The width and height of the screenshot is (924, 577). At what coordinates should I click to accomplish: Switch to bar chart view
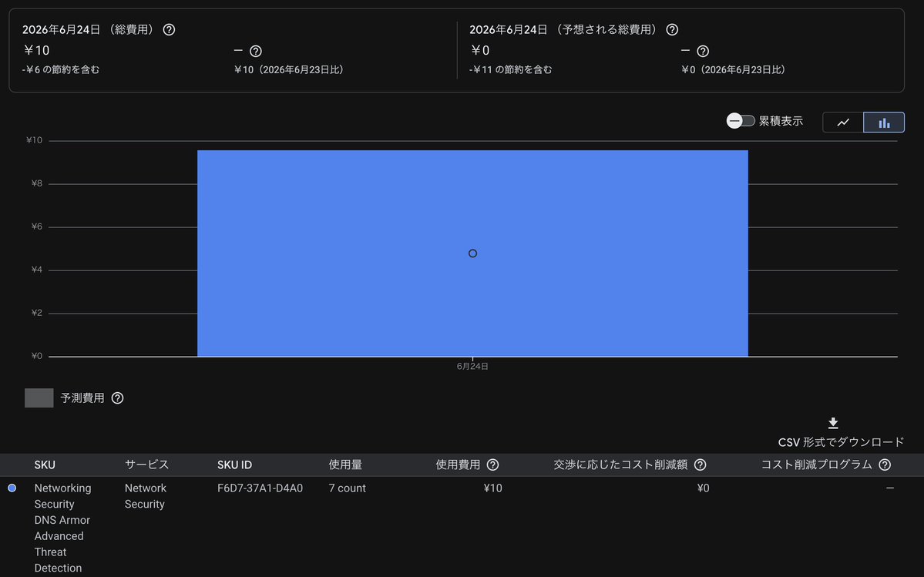(x=884, y=122)
